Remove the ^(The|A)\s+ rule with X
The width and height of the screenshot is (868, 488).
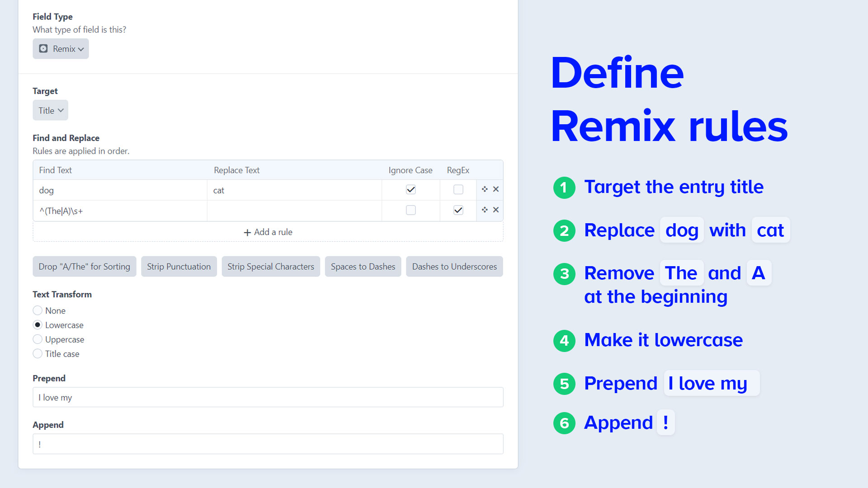tap(496, 210)
